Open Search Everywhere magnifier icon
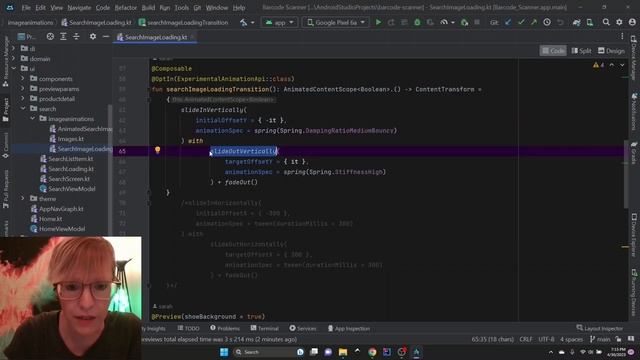640x360 pixels. 606,22
